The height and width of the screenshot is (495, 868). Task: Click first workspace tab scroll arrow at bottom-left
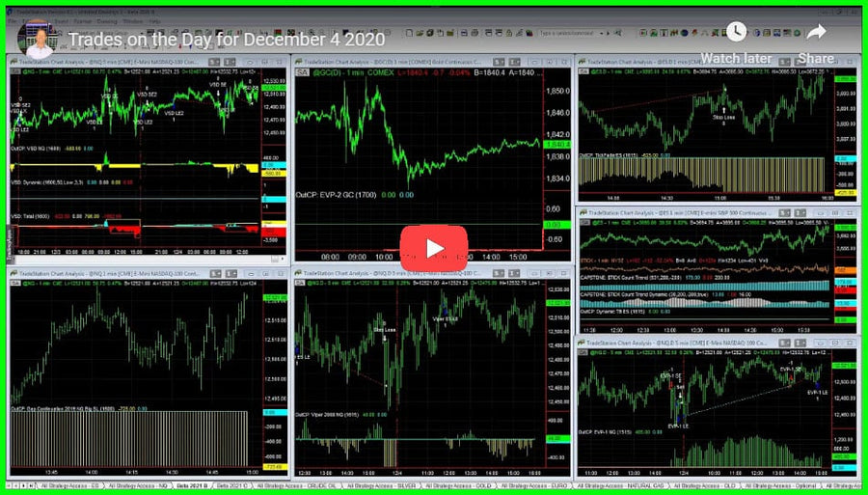[x=11, y=485]
